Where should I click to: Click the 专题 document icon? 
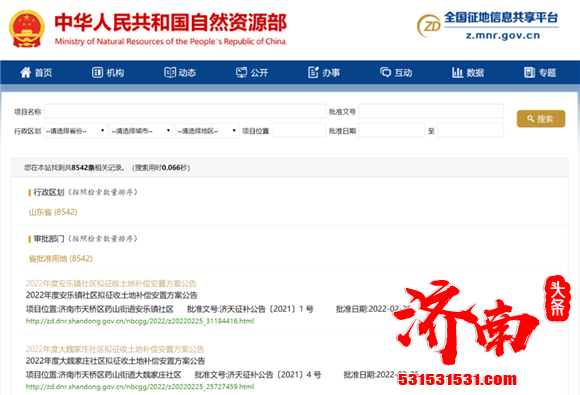point(529,72)
